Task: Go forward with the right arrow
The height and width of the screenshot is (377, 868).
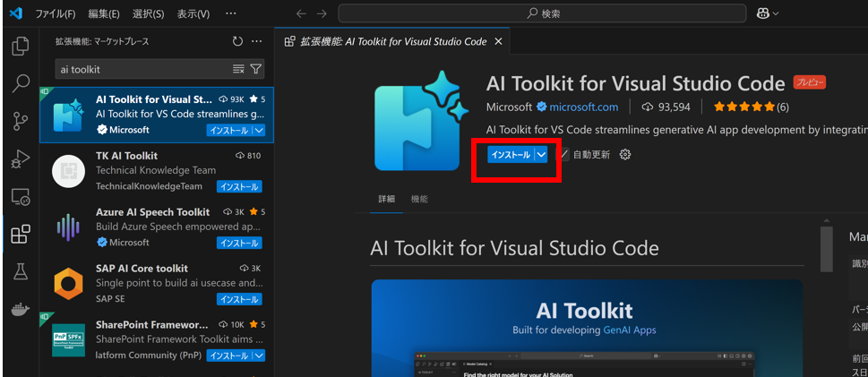Action: click(322, 13)
